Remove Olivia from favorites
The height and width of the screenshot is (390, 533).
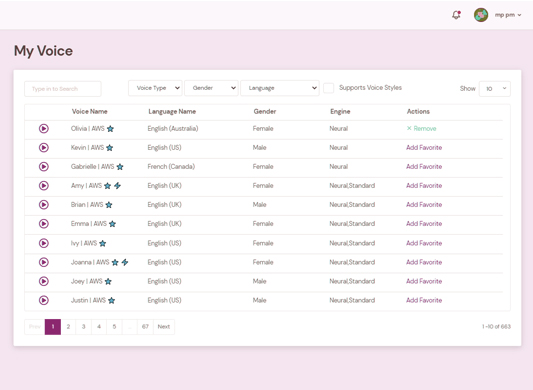click(x=422, y=129)
